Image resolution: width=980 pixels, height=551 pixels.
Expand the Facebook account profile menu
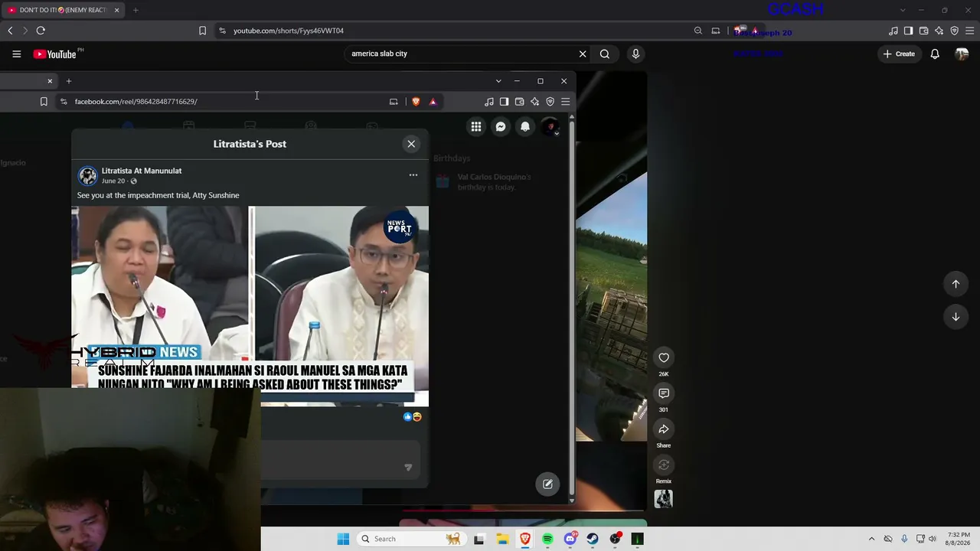point(550,127)
